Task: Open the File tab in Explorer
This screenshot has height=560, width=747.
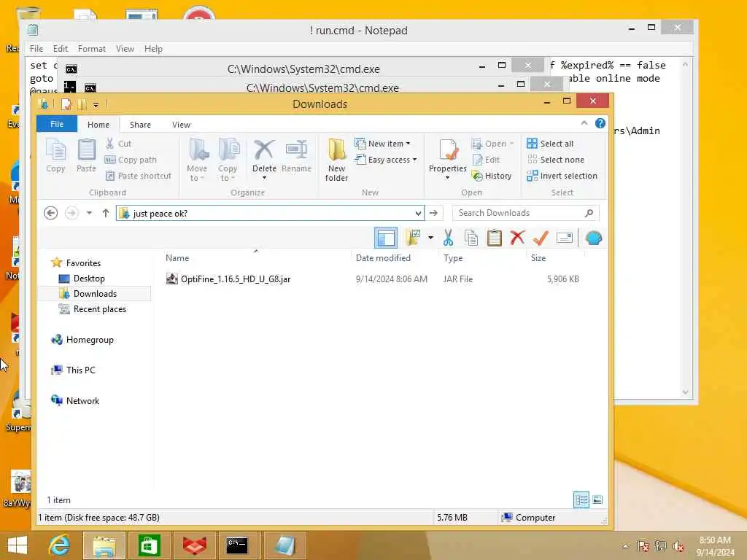Action: tap(57, 124)
